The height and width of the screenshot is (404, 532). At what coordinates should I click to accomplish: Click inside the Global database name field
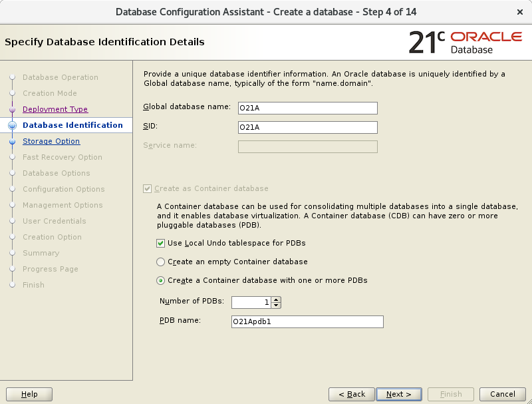307,108
